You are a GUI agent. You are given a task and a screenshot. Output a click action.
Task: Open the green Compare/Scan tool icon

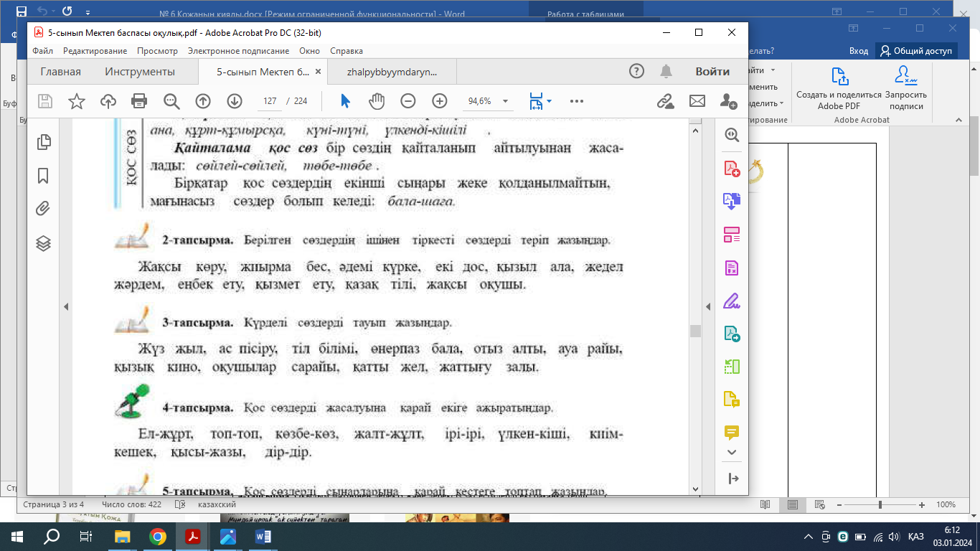click(x=732, y=367)
